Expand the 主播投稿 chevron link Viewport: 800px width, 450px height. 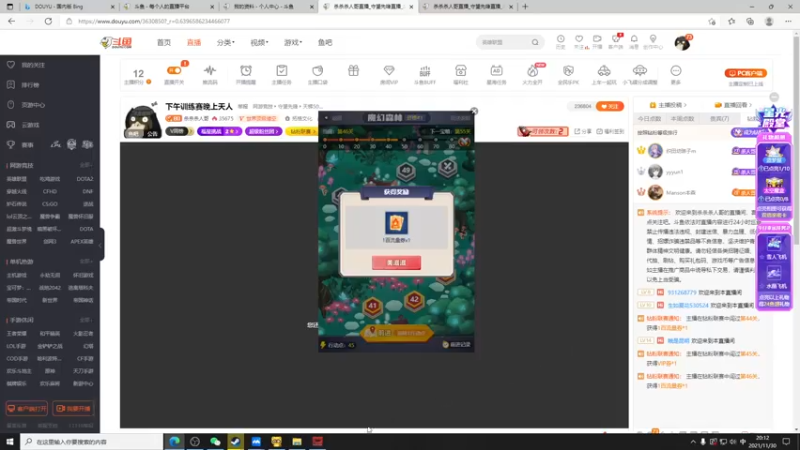tap(668, 105)
